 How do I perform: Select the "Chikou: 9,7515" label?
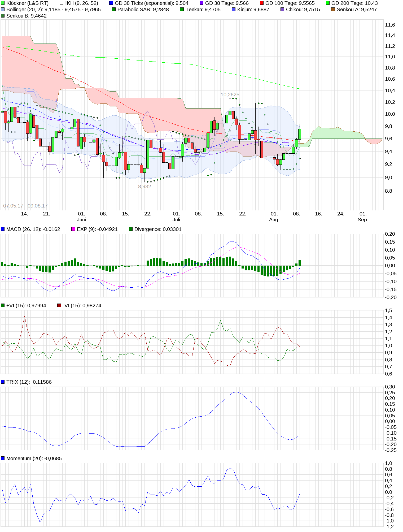pyautogui.click(x=303, y=10)
